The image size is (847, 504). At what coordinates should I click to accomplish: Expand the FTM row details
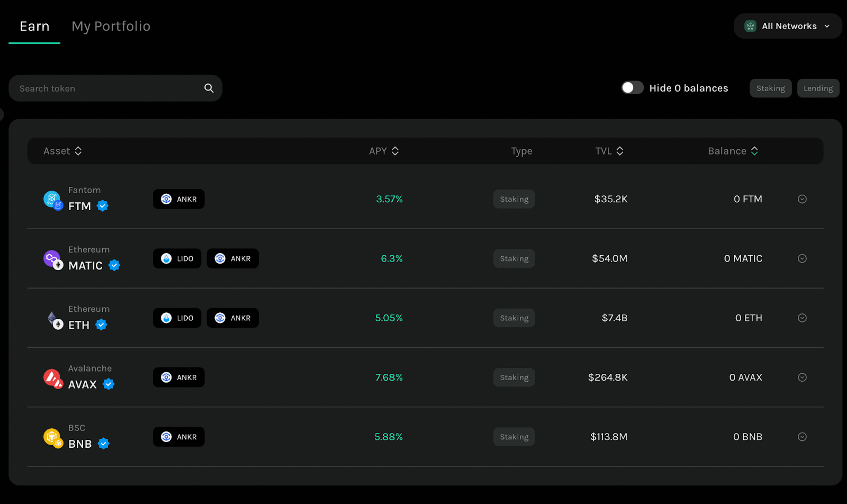click(802, 199)
